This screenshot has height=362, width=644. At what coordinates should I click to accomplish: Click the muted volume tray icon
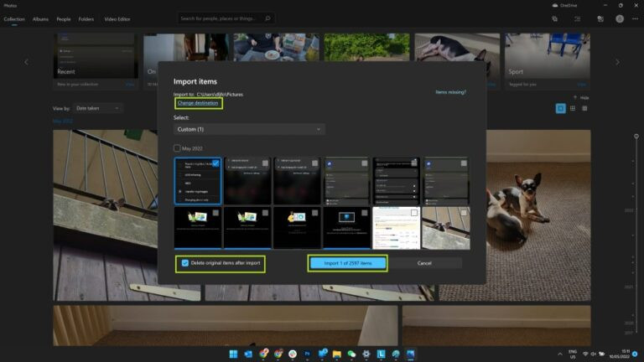(593, 354)
